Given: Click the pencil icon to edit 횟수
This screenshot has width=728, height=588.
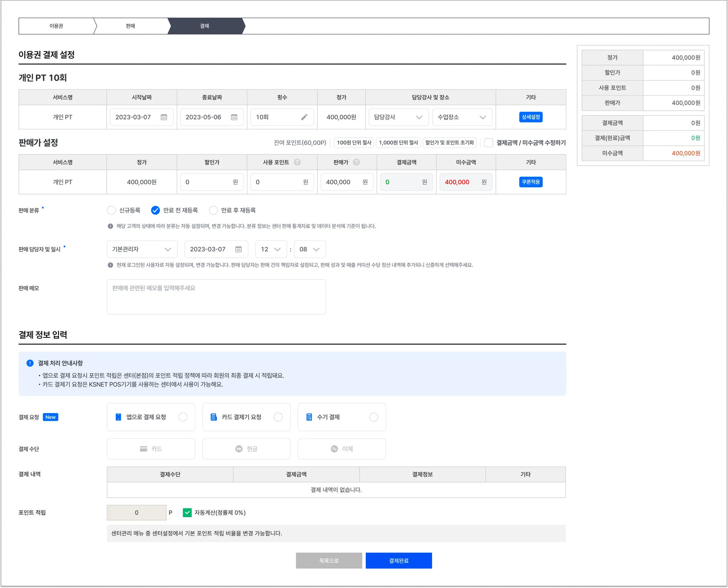Looking at the screenshot, I should (x=304, y=117).
